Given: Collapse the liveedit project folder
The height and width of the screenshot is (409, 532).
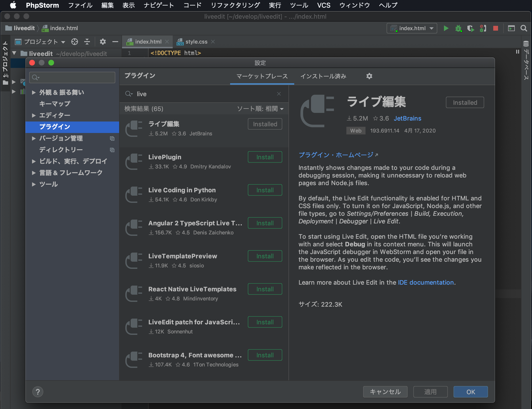Looking at the screenshot, I should coord(14,53).
